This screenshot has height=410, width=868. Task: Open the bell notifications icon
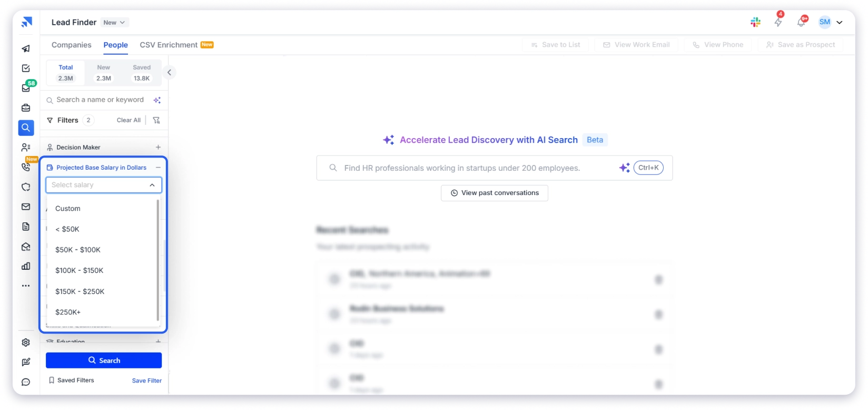pyautogui.click(x=801, y=22)
